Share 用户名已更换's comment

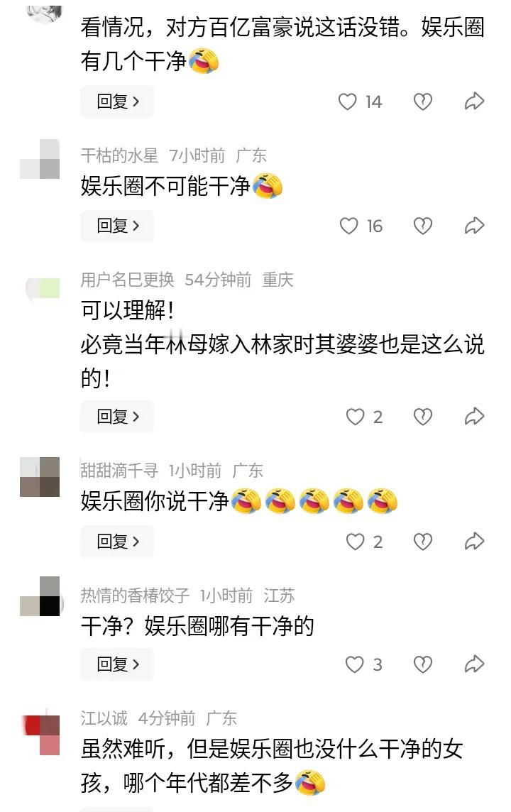(x=474, y=417)
